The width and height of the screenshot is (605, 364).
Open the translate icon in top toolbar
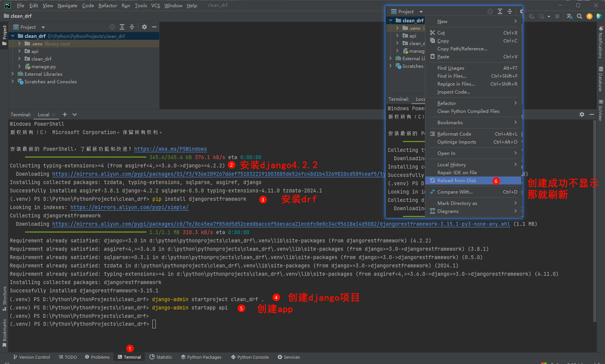pos(569,16)
